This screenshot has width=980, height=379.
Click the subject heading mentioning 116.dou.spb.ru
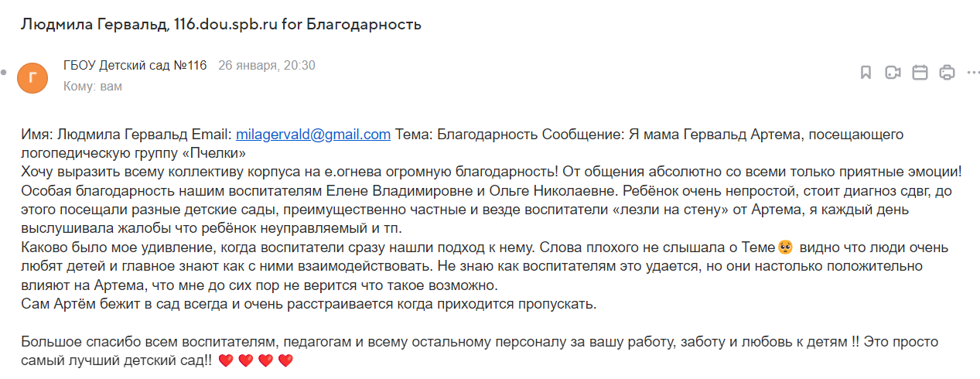[221, 24]
